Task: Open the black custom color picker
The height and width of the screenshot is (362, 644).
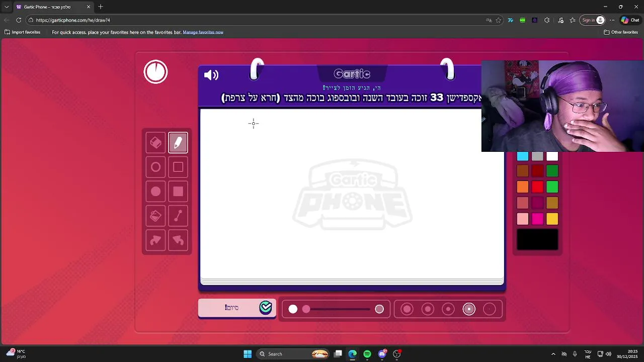Action: [x=537, y=239]
